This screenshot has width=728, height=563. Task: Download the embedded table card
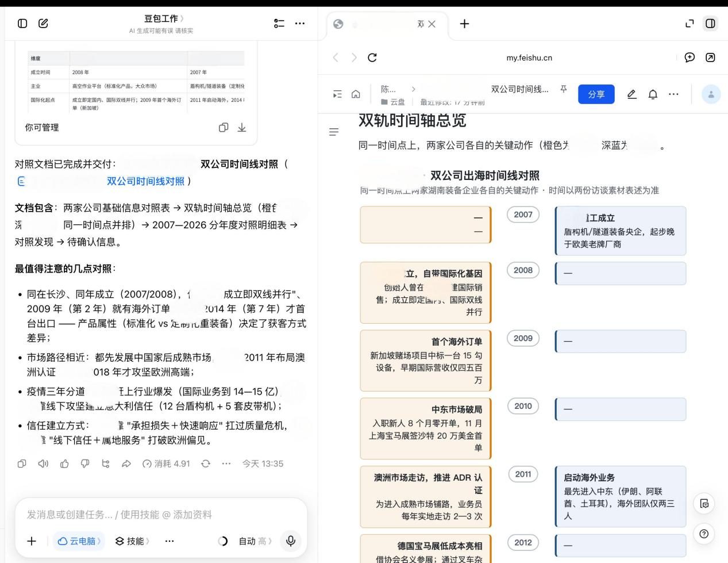coord(242,128)
